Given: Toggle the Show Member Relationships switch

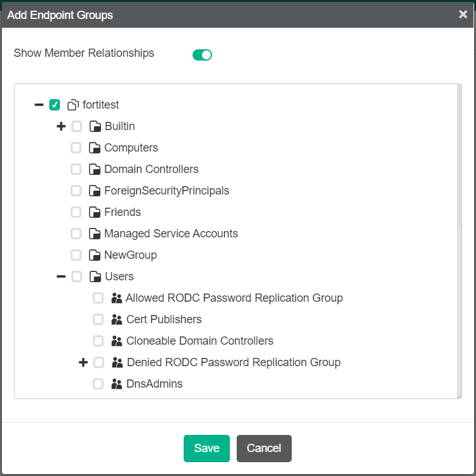Looking at the screenshot, I should point(202,55).
